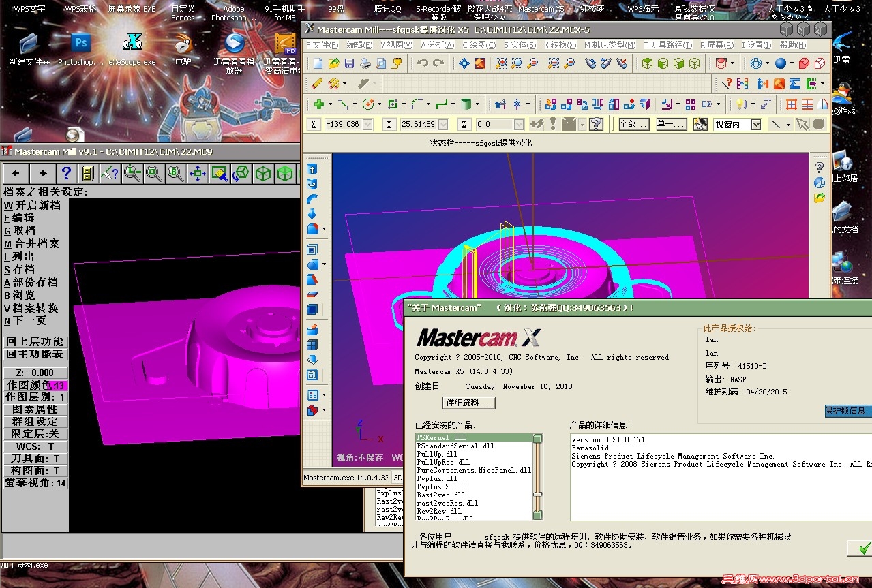Click the magenta 作图颜色 swatch in v9.1

pyautogui.click(x=57, y=386)
